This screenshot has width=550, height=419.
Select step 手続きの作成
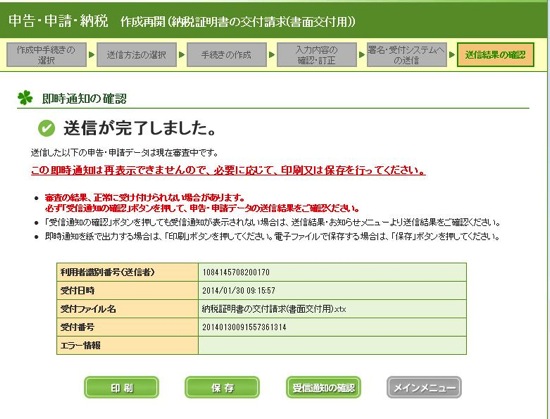click(227, 55)
